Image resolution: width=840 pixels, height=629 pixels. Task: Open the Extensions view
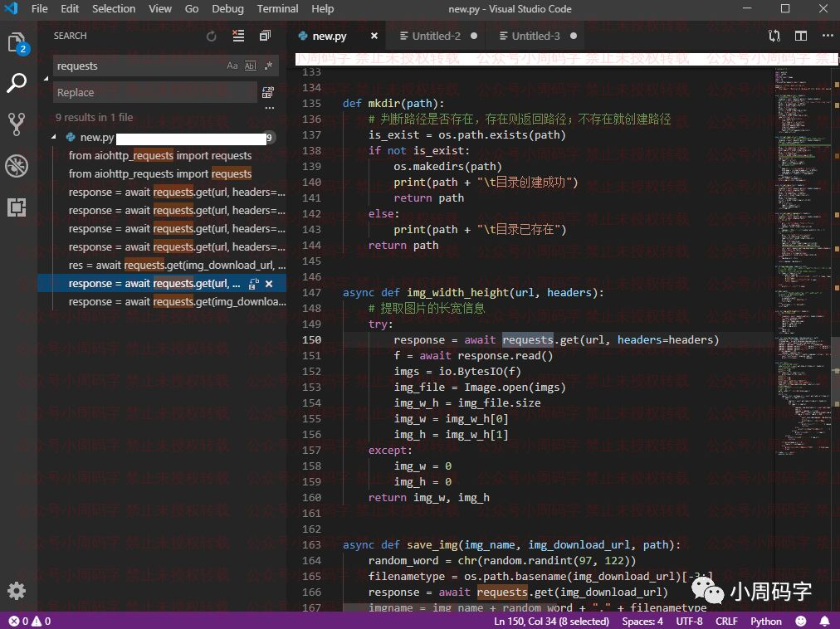click(x=17, y=207)
